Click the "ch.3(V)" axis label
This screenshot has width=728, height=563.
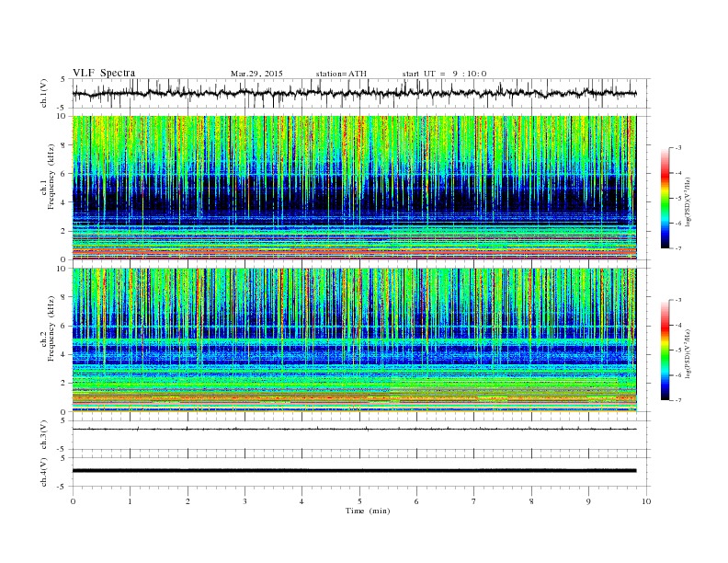pyautogui.click(x=43, y=434)
